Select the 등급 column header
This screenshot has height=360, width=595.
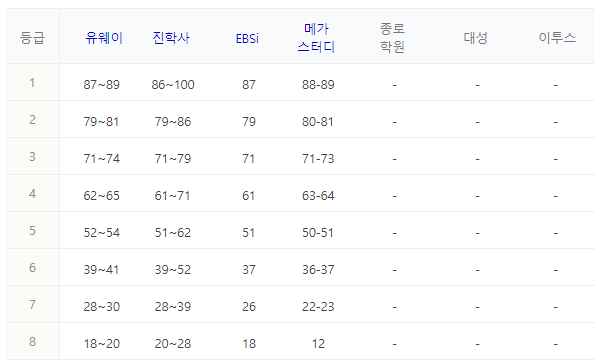coord(32,38)
